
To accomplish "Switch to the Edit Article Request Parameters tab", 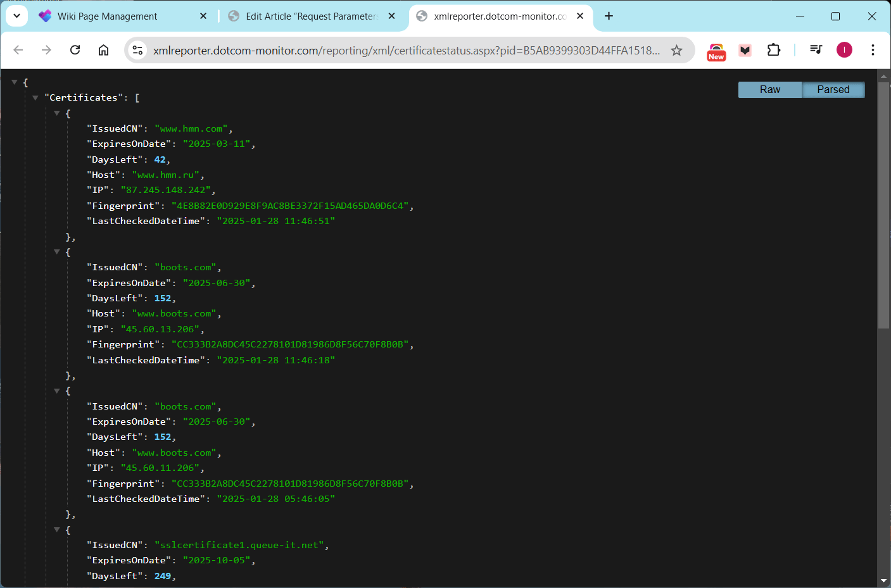I will 311,16.
